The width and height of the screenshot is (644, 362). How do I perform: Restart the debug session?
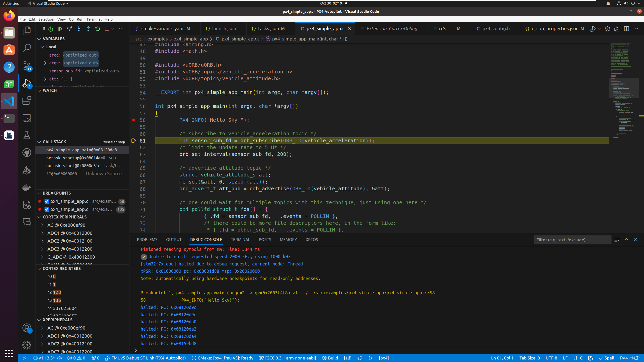pyautogui.click(x=98, y=29)
